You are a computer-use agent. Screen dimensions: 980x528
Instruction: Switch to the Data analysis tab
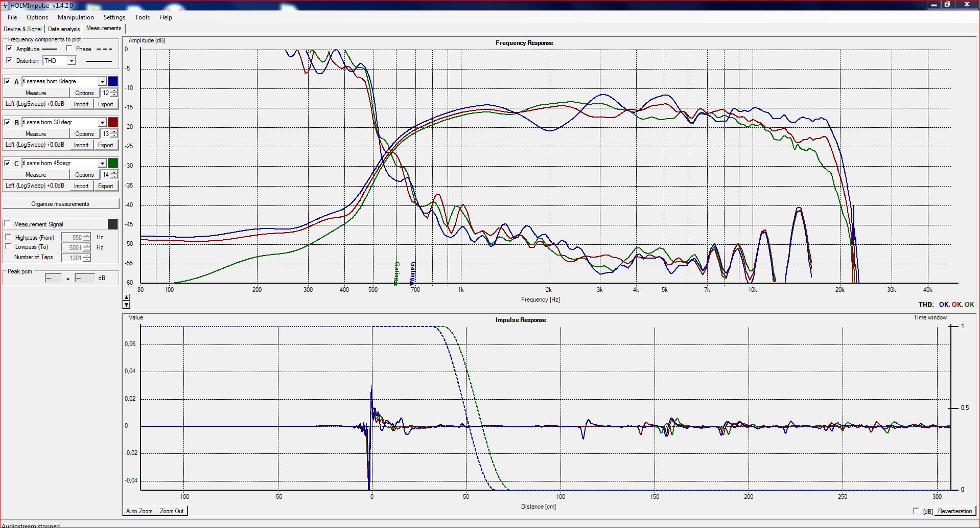(x=64, y=29)
